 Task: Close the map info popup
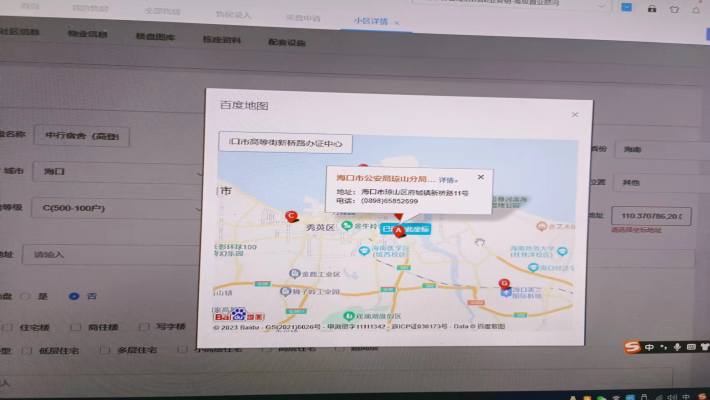click(481, 177)
